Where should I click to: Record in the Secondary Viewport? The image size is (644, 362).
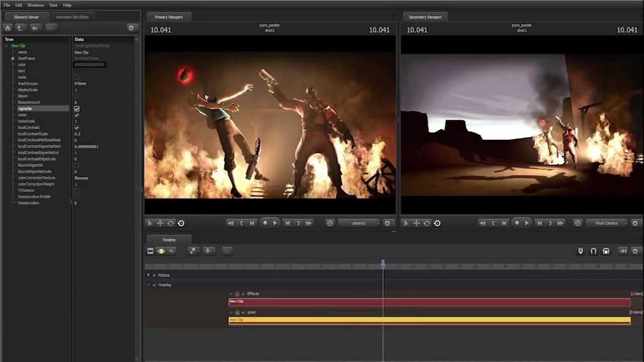pyautogui.click(x=517, y=223)
